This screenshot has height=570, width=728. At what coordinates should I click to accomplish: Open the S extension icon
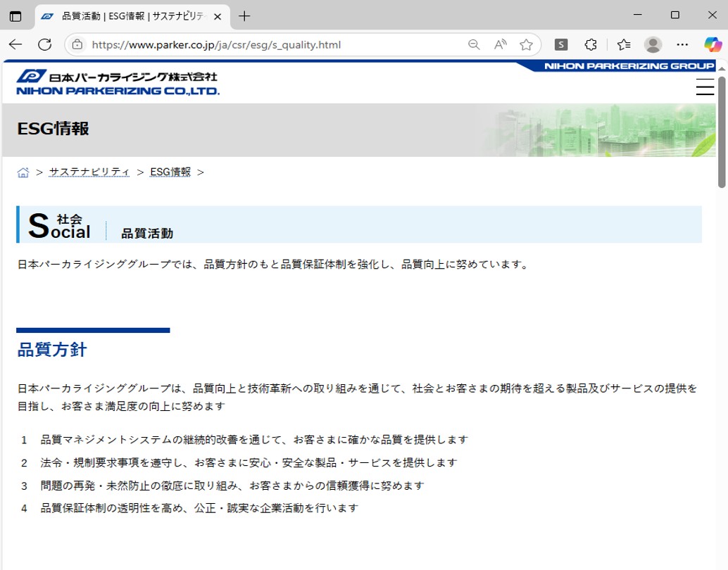click(561, 44)
